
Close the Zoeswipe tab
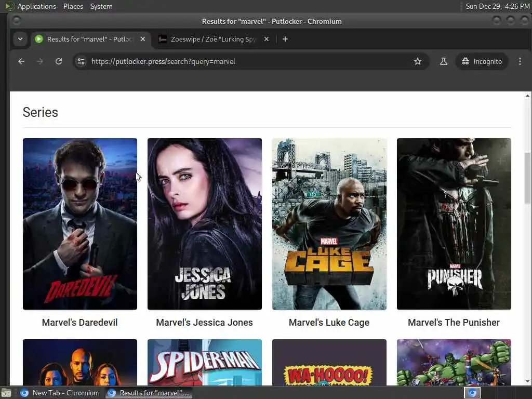click(267, 39)
